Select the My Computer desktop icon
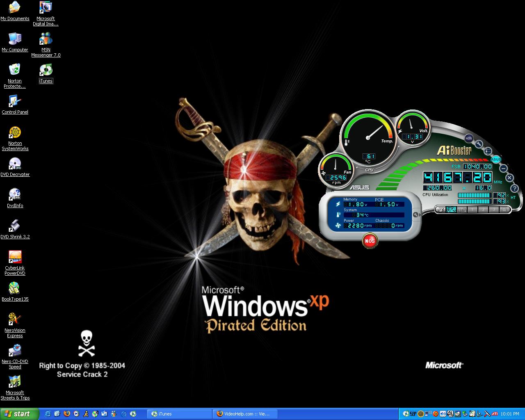The height and width of the screenshot is (420, 525). [x=15, y=42]
